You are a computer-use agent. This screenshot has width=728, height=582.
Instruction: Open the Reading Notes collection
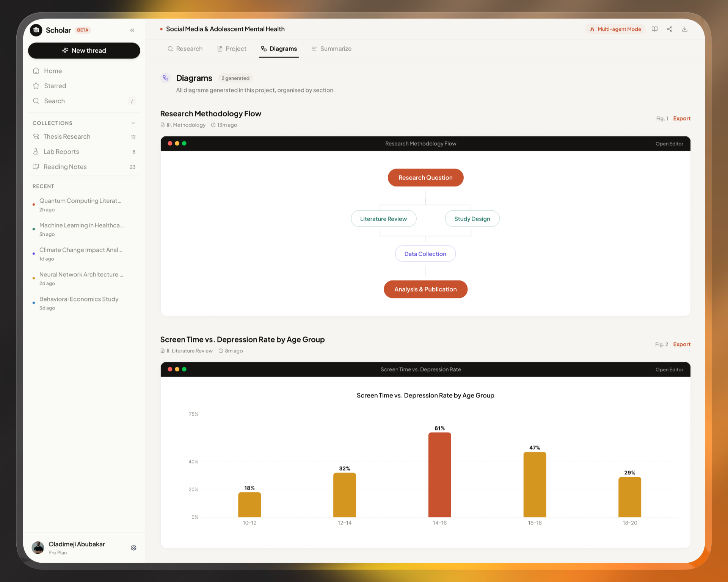coord(65,167)
